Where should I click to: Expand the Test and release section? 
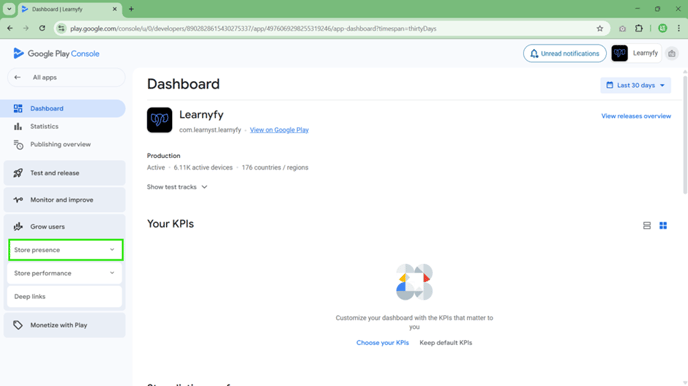[x=64, y=173]
